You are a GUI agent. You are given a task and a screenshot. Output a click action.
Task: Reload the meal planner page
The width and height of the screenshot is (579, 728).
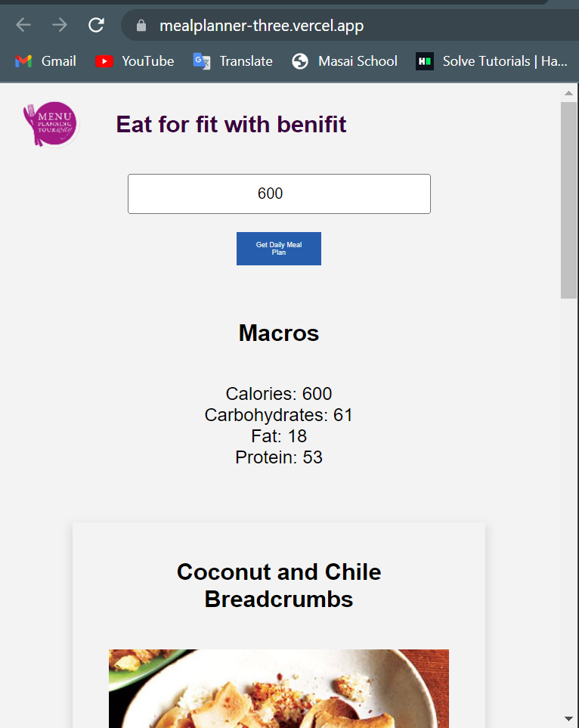coord(96,24)
